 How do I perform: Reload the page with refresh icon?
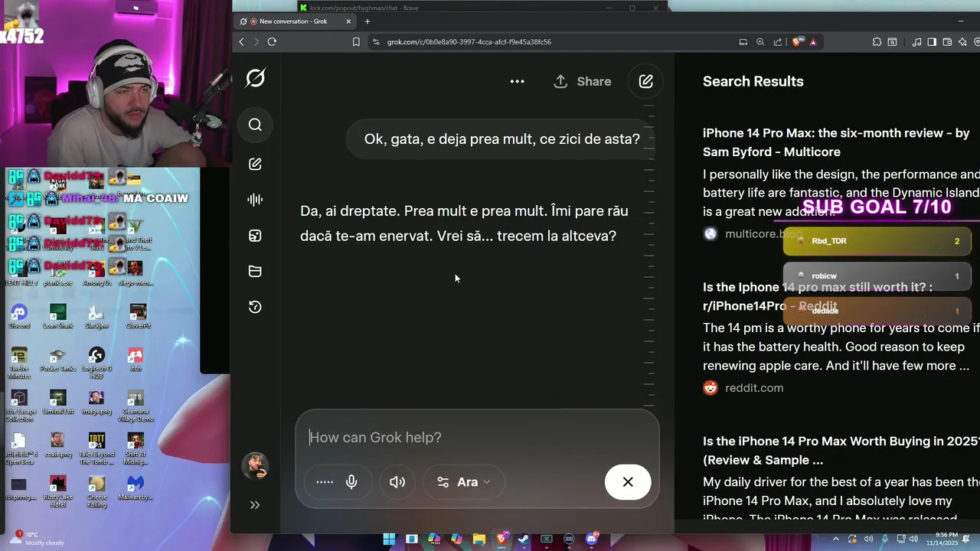click(272, 42)
